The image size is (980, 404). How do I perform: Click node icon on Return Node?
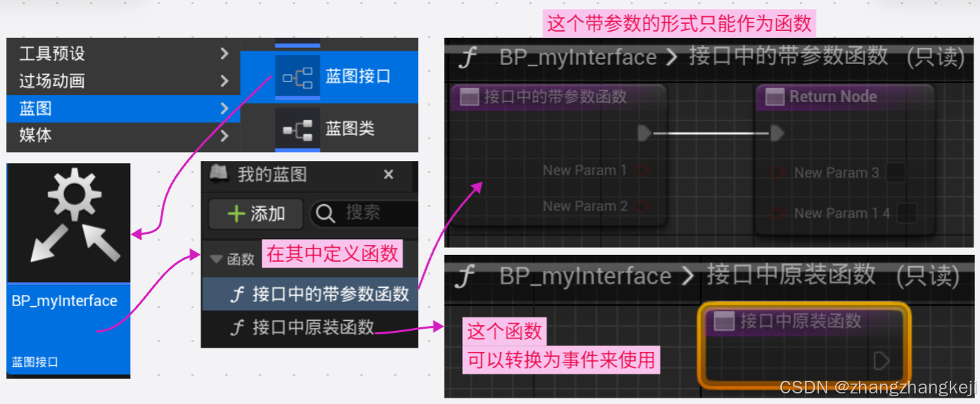pos(774,97)
